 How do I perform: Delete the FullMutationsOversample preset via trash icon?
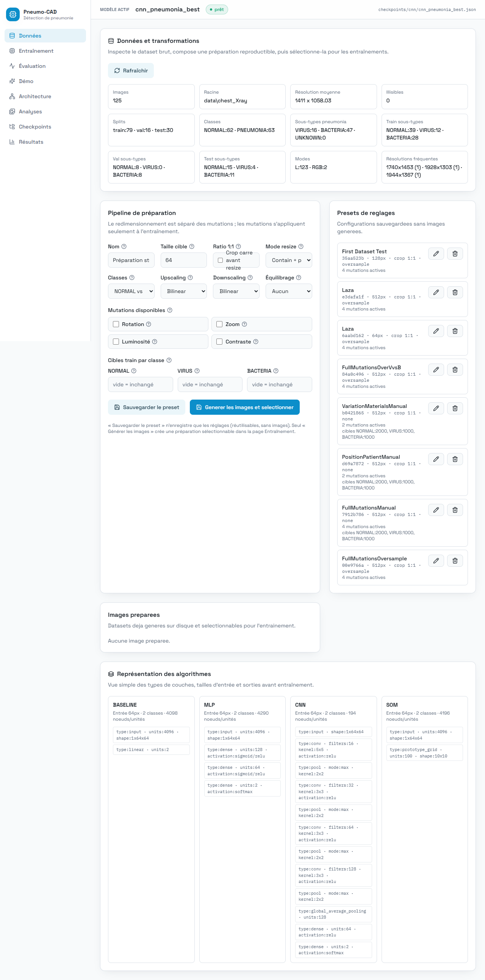click(x=455, y=561)
